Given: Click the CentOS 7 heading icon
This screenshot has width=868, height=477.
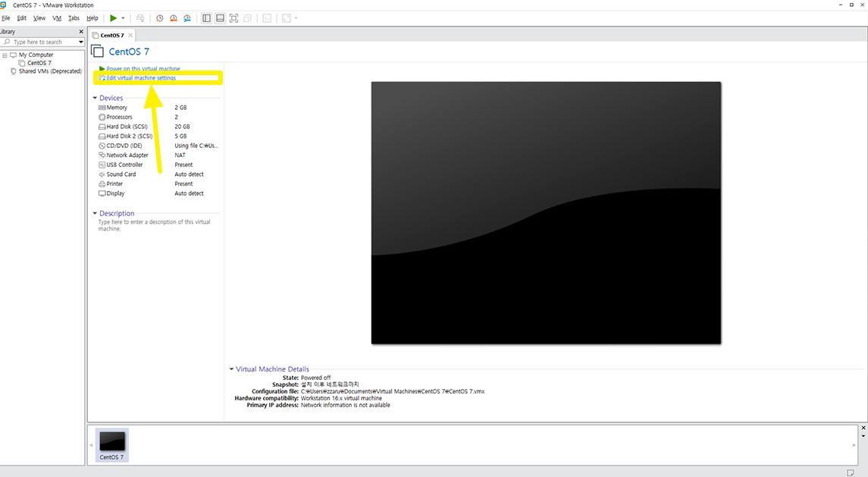Looking at the screenshot, I should pyautogui.click(x=98, y=52).
